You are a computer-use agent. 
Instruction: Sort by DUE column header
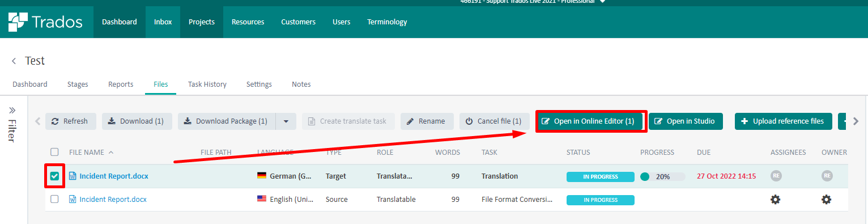click(704, 152)
